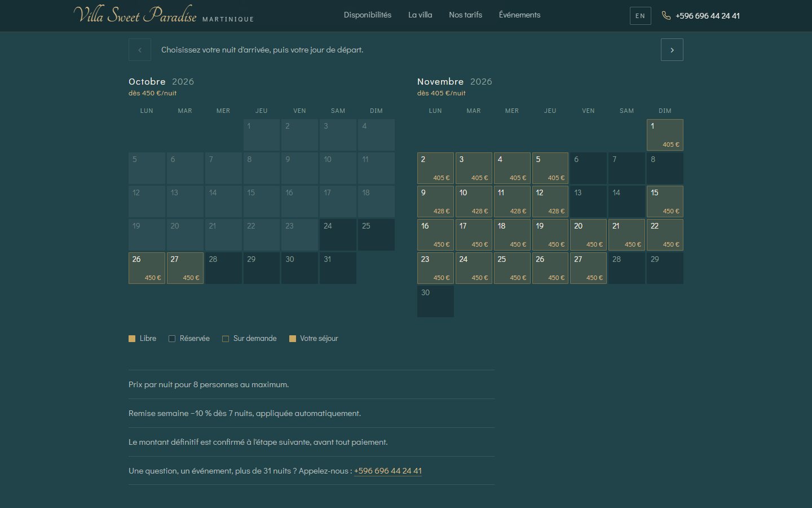Viewport: 812px width, 508px height.
Task: Click the phone handset icon in header
Action: pyautogui.click(x=666, y=15)
